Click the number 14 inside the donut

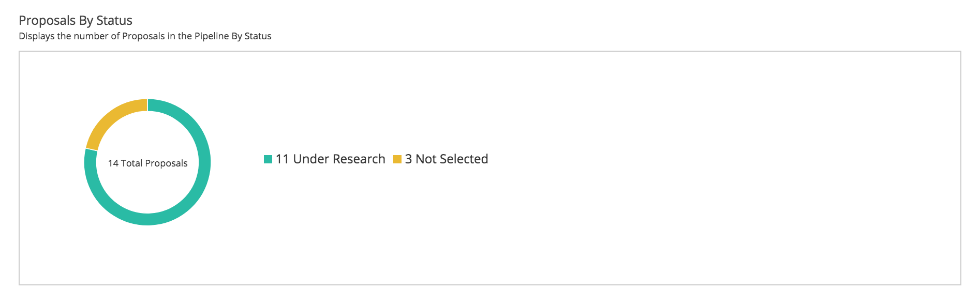click(113, 163)
